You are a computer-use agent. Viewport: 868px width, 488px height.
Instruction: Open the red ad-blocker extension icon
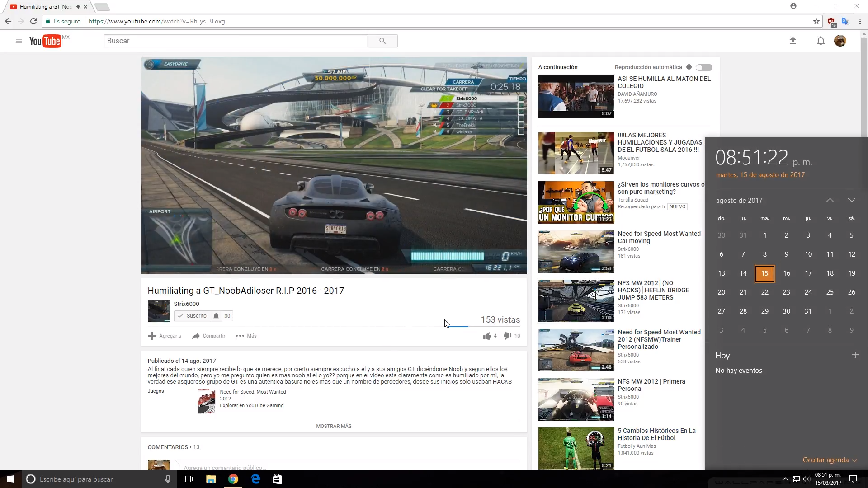[x=831, y=22]
